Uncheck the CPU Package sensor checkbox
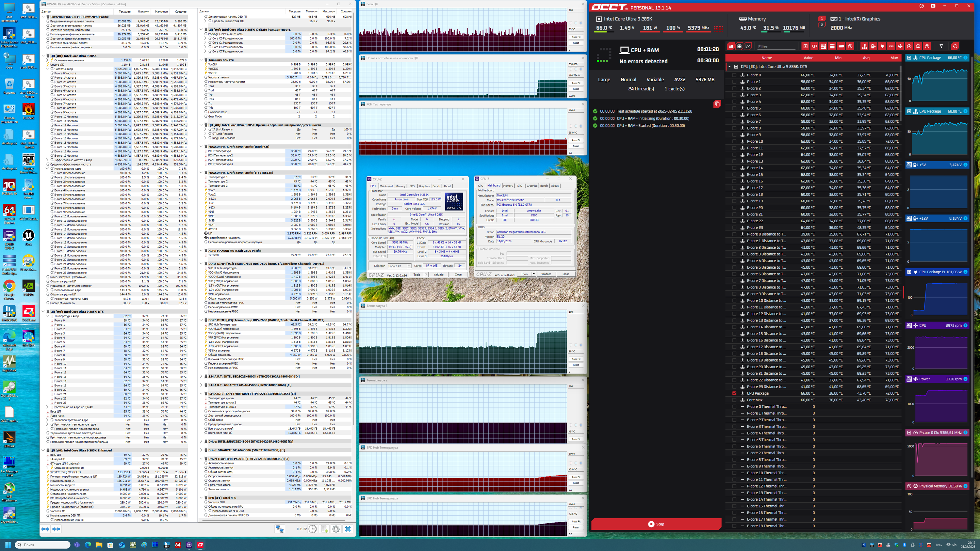 [x=734, y=394]
